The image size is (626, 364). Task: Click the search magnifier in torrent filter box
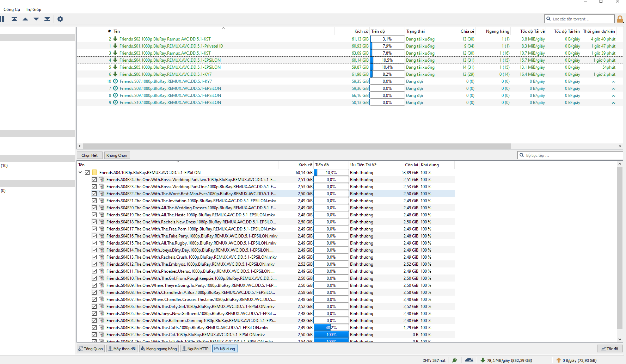(548, 19)
